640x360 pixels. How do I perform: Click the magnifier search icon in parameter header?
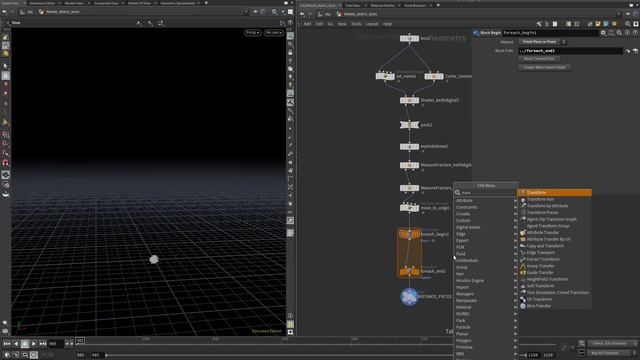(619, 33)
